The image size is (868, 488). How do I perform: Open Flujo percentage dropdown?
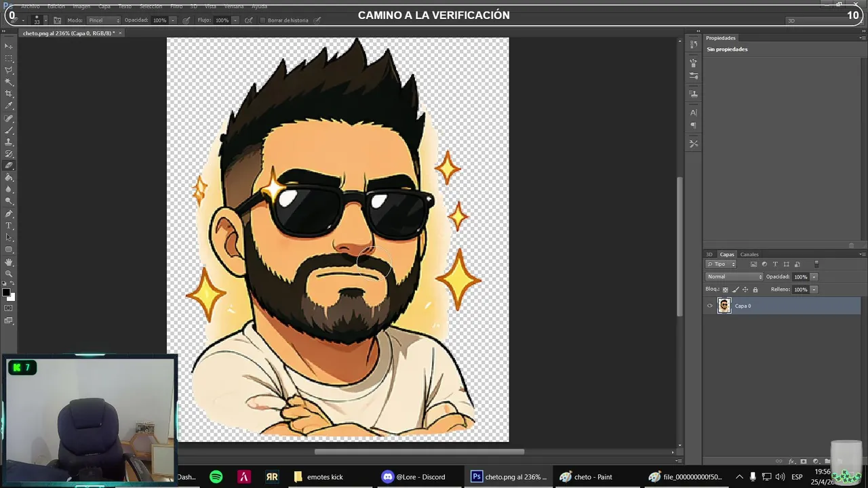[x=235, y=20]
